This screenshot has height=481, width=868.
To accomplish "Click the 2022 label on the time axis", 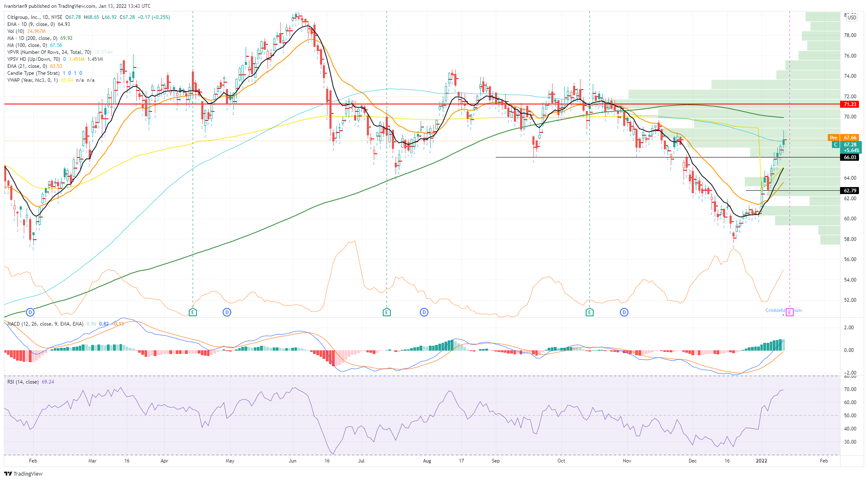I will pyautogui.click(x=762, y=461).
